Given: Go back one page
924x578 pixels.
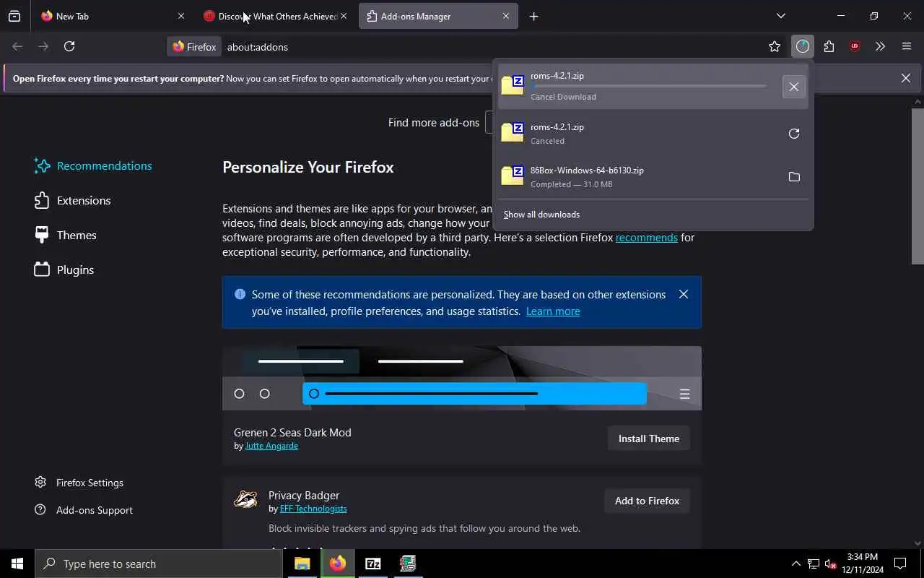Looking at the screenshot, I should pos(17,46).
